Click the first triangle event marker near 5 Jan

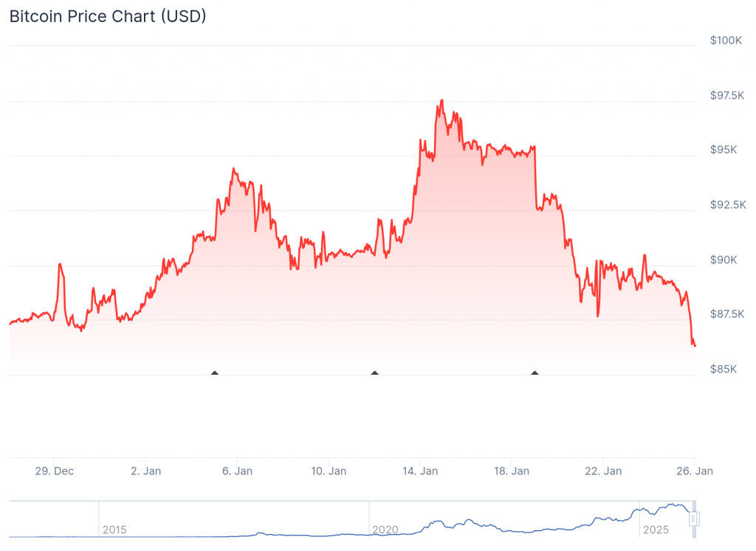coord(215,373)
